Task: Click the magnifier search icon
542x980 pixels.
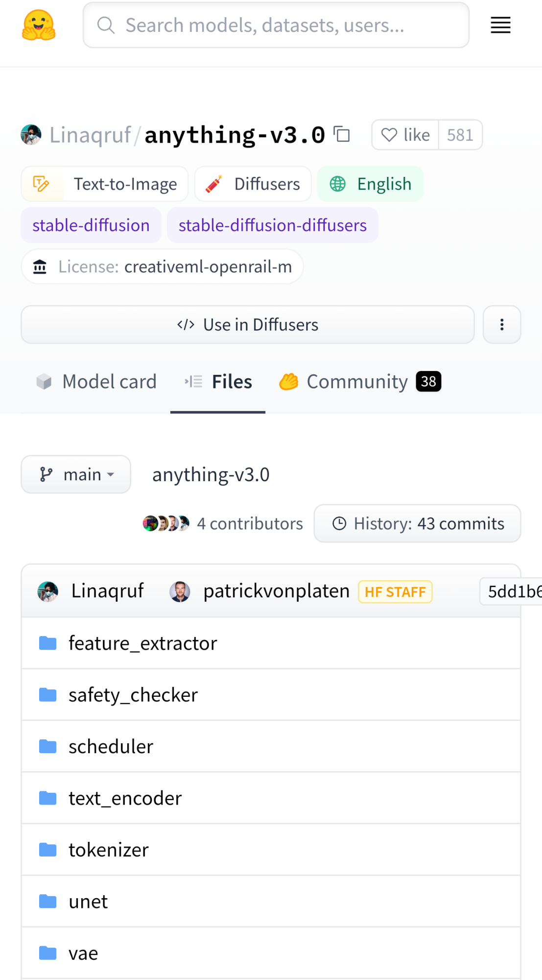Action: [x=106, y=25]
